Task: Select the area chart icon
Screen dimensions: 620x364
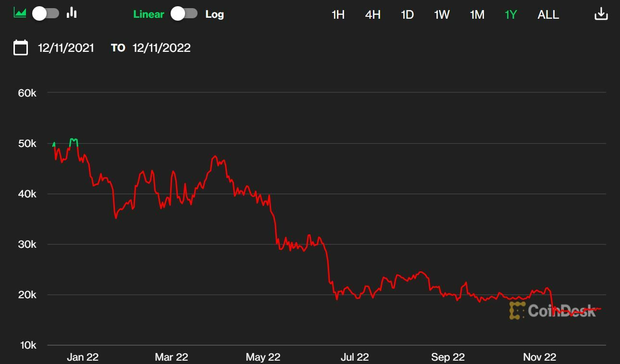Action: point(20,13)
